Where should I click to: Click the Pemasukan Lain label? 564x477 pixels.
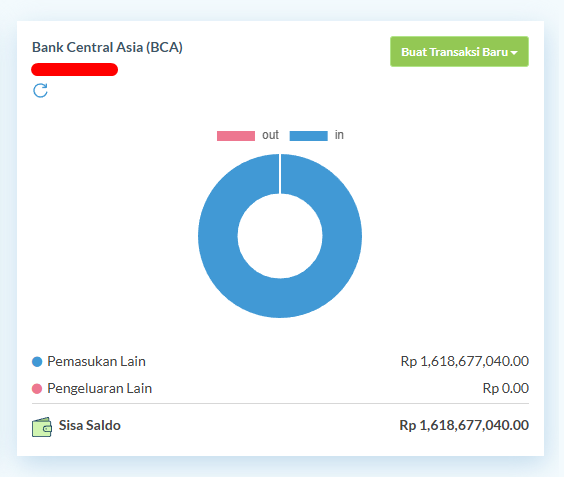point(96,361)
